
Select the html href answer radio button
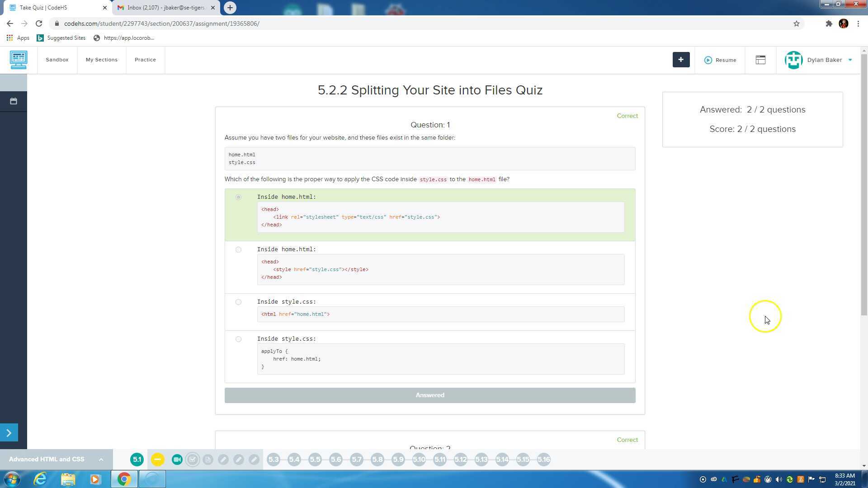pyautogui.click(x=238, y=302)
